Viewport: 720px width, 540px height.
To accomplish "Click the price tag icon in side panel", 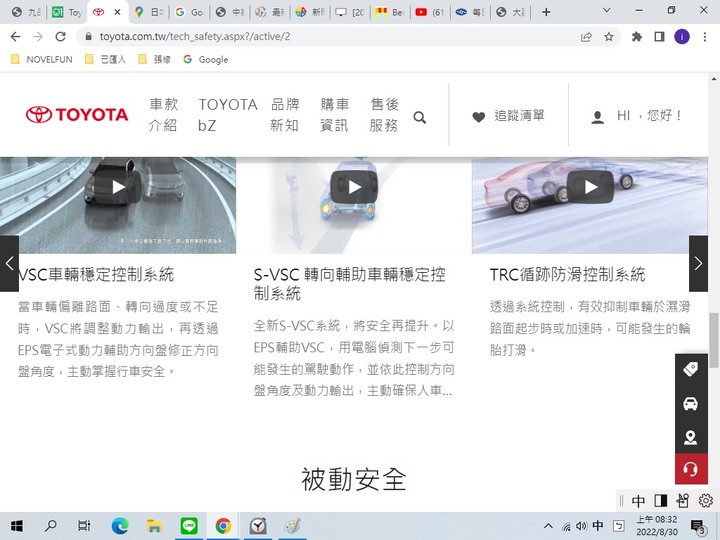I will coord(691,370).
